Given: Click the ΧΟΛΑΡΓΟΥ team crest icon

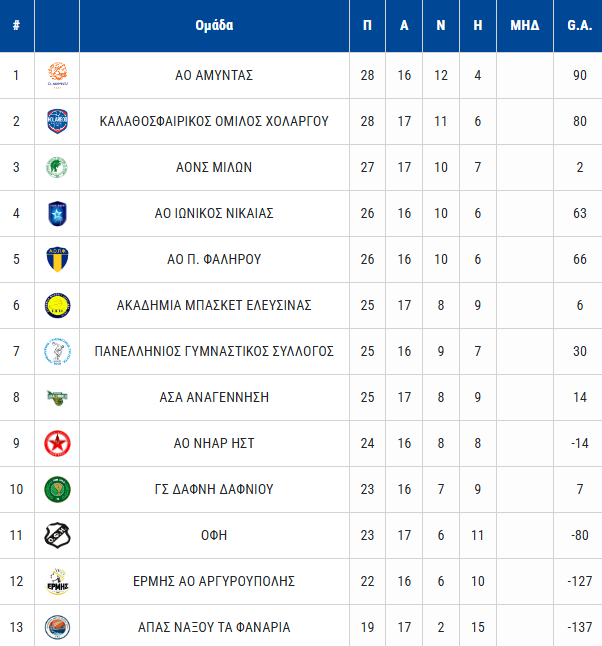Looking at the screenshot, I should click(x=57, y=121).
